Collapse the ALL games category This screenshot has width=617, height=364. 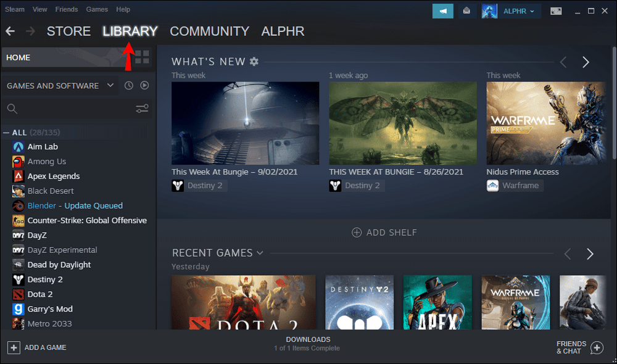pos(6,133)
